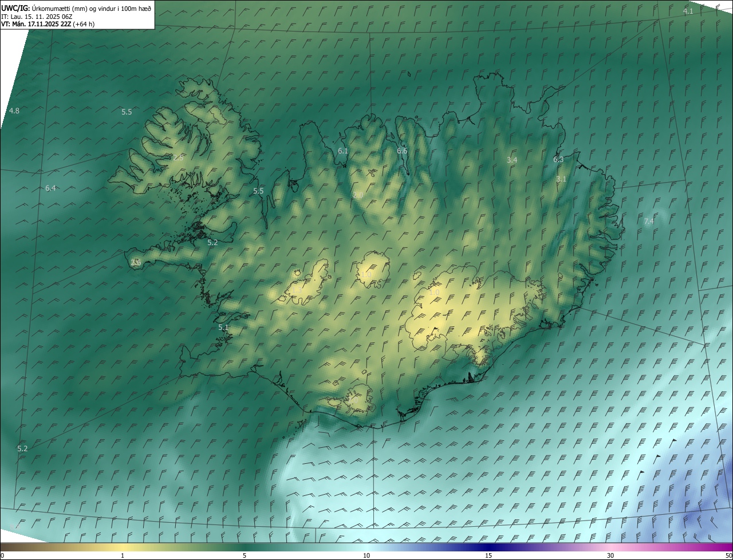Click the "VT: Mán. 17.11.2025 22Z (+64 h)" line
733x560 pixels.
pyautogui.click(x=48, y=24)
